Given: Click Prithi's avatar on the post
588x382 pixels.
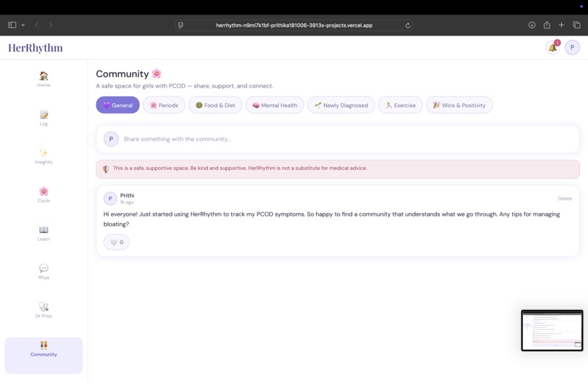Looking at the screenshot, I should (x=110, y=199).
